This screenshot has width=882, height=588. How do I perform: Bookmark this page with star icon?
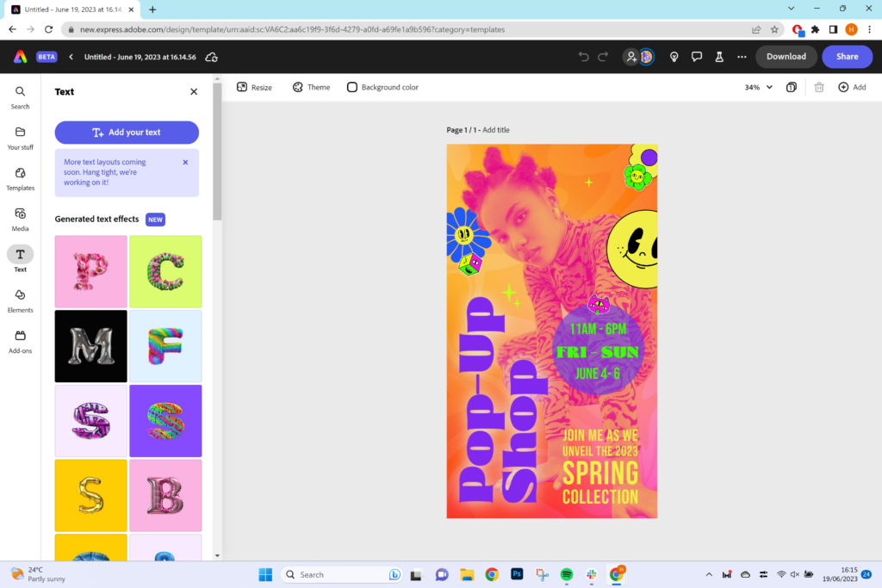tap(774, 30)
